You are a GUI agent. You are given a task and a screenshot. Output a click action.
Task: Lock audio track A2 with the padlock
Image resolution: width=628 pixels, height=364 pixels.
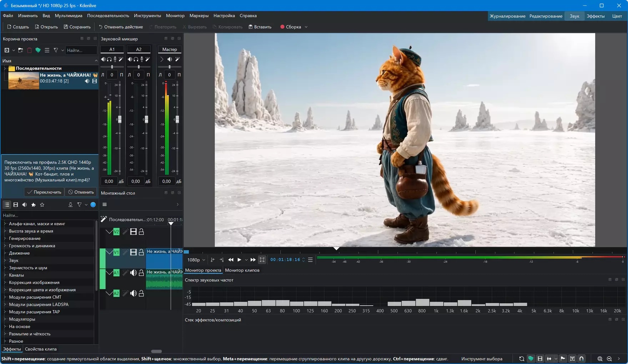[x=141, y=293]
